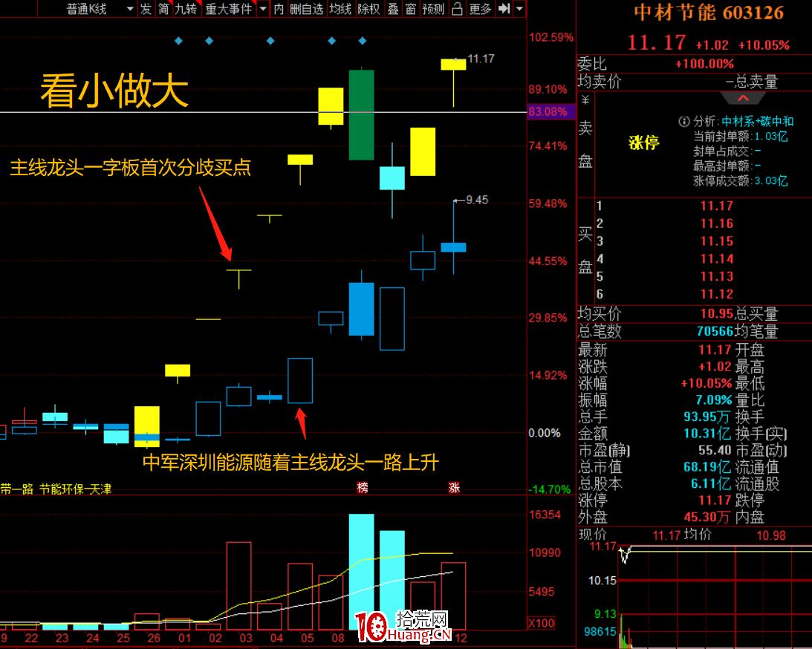This screenshot has width=812, height=649.
Task: Click the ¥ icon above 卖盘
Action: coord(585,100)
